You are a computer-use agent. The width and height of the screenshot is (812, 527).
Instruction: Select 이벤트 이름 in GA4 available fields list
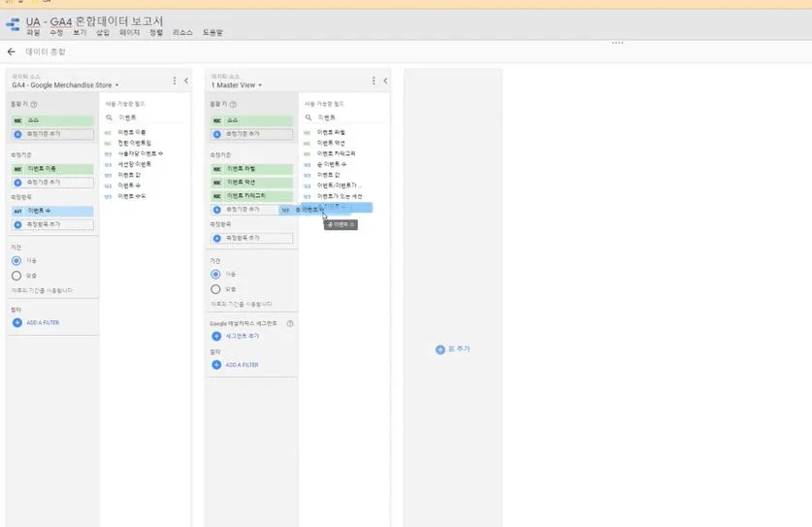132,133
